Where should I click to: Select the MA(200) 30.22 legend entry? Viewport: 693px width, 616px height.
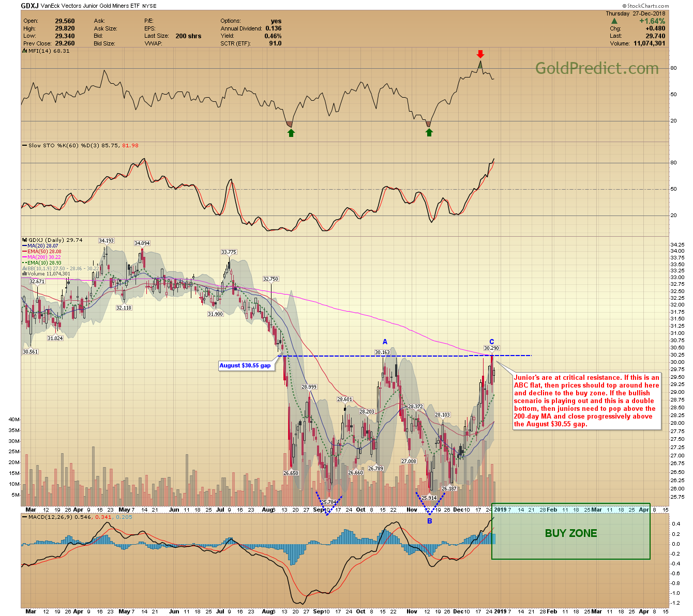42,257
